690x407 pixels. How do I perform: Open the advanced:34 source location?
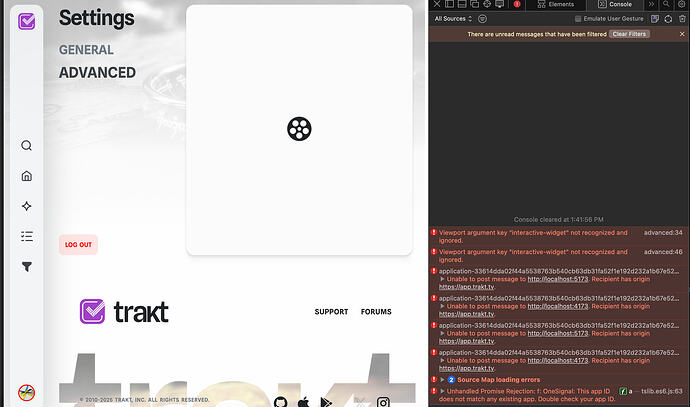tap(663, 232)
